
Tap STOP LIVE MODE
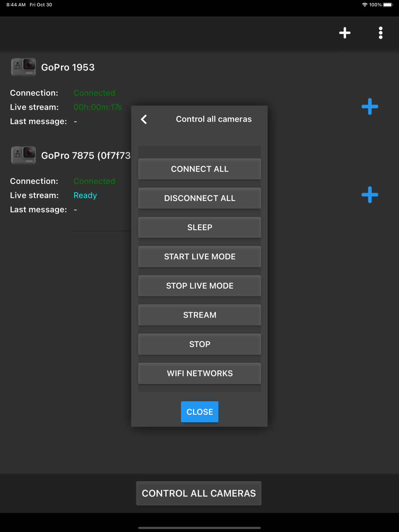[199, 286]
